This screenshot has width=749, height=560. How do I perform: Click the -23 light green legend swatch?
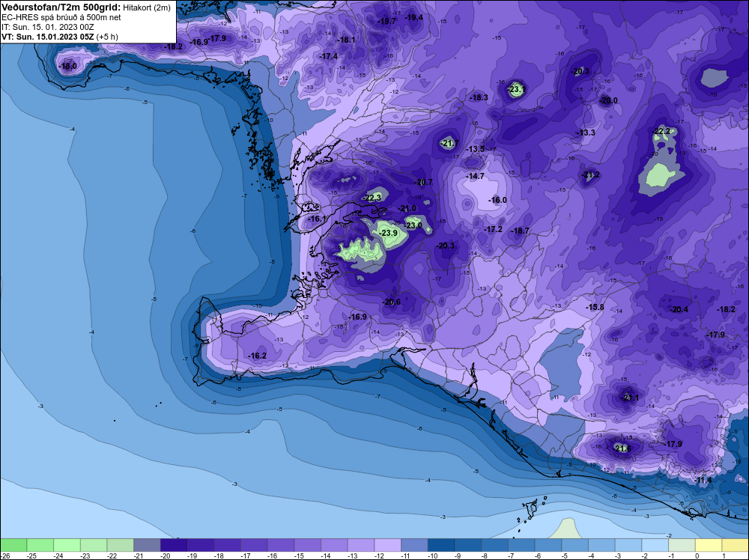(x=94, y=545)
